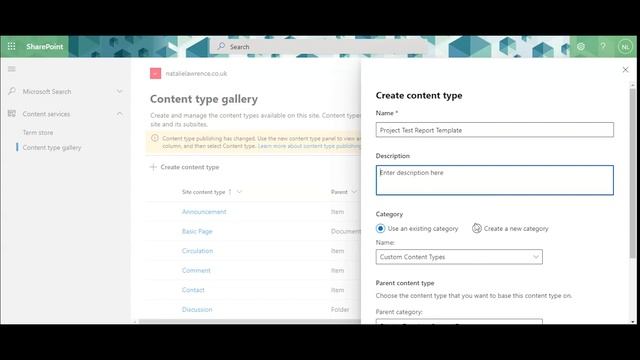The width and height of the screenshot is (640, 360).
Task: Open Microsoft Search navigation item
Action: (47, 91)
